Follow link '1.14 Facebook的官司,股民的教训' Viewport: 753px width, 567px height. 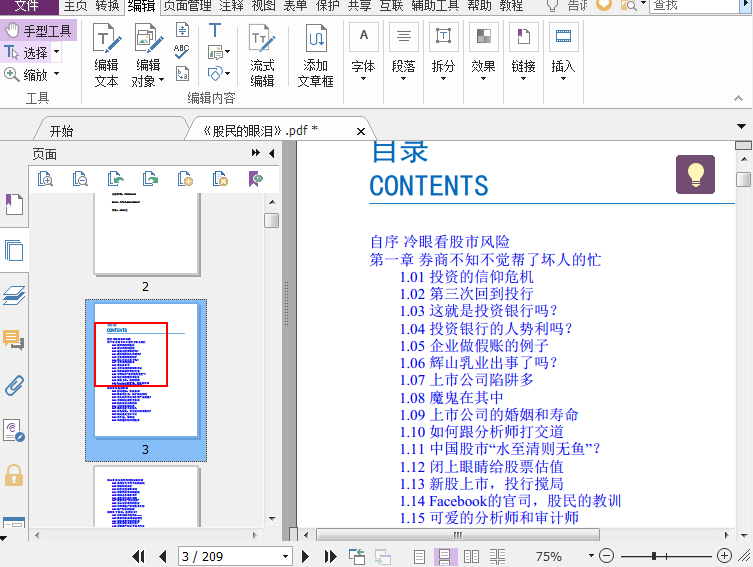tap(510, 501)
